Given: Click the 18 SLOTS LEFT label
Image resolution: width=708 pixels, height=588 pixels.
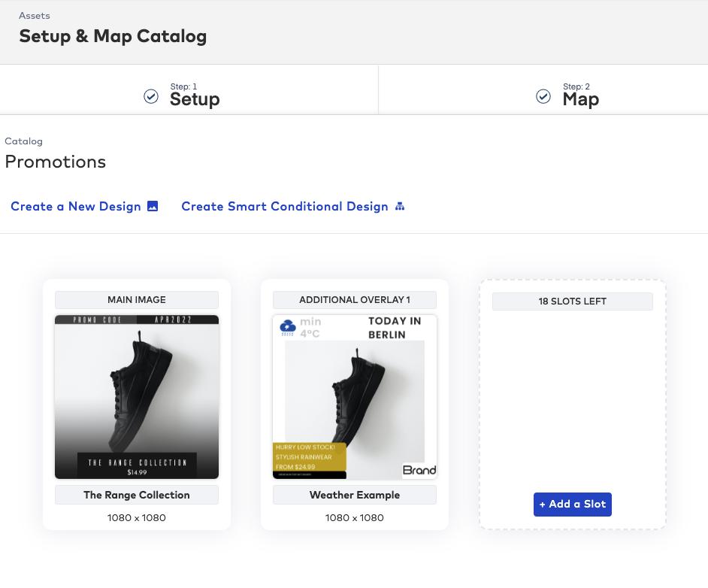Looking at the screenshot, I should pyautogui.click(x=572, y=301).
